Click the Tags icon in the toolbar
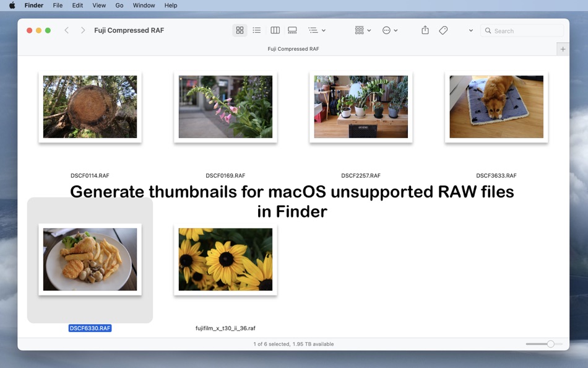 pos(443,30)
